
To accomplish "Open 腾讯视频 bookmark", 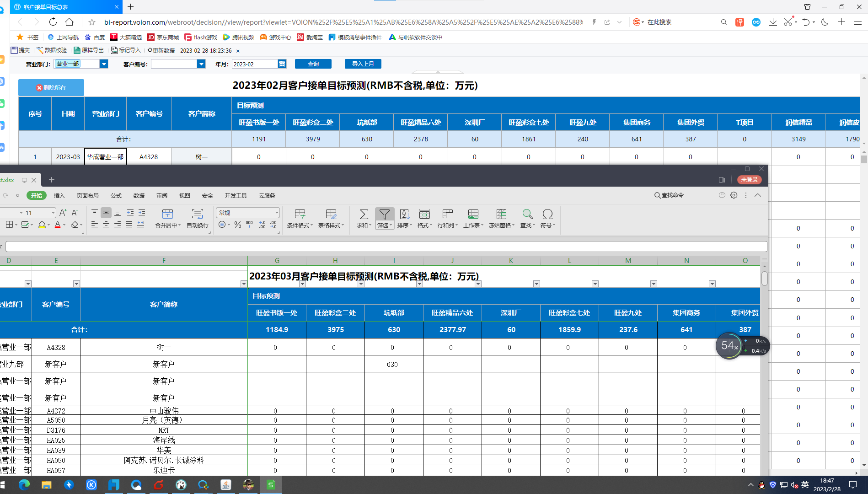I will (x=238, y=37).
